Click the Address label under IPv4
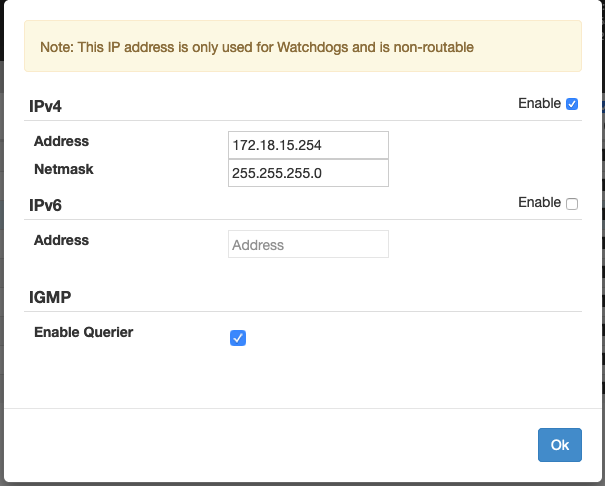 (61, 141)
